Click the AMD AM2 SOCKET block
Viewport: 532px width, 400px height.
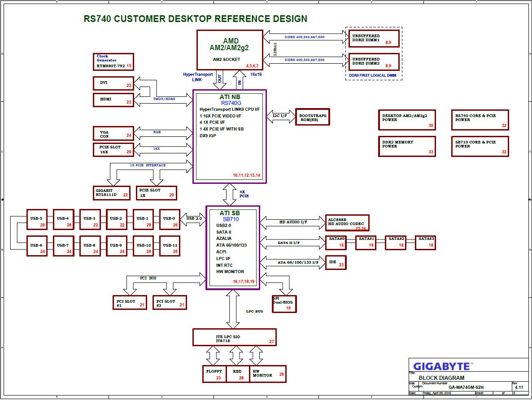click(x=230, y=50)
